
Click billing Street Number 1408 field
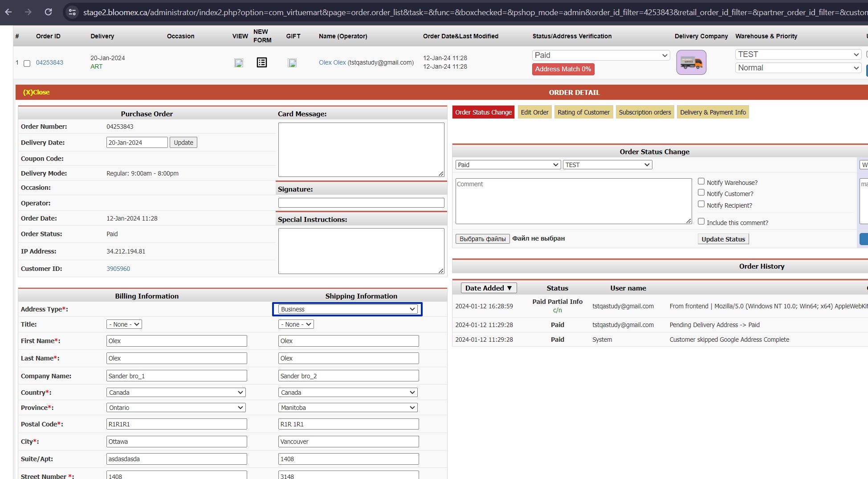pos(177,475)
